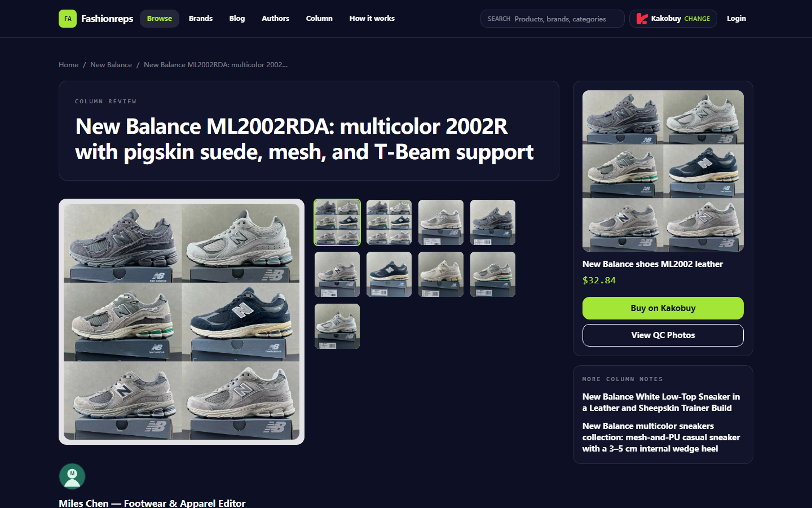The width and height of the screenshot is (812, 508).
Task: Click the Buy on Kakobuy button
Action: (x=663, y=308)
